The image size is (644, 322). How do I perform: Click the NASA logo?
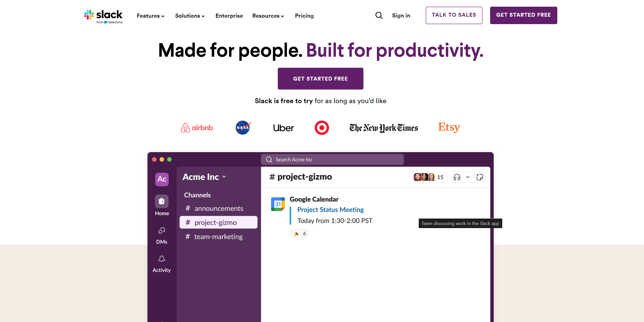[243, 128]
